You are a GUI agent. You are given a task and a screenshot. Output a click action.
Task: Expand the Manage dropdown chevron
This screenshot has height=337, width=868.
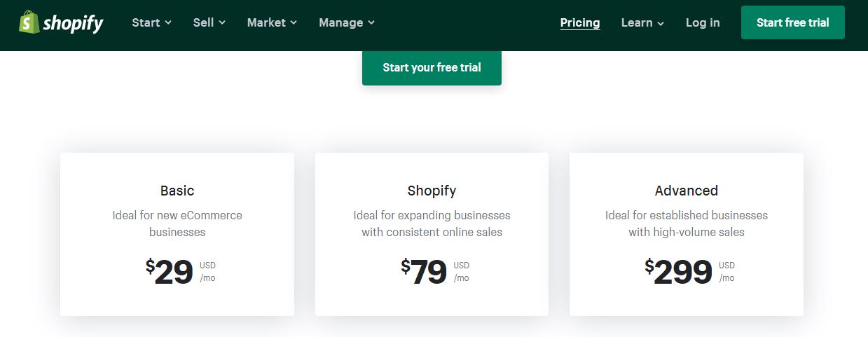371,23
